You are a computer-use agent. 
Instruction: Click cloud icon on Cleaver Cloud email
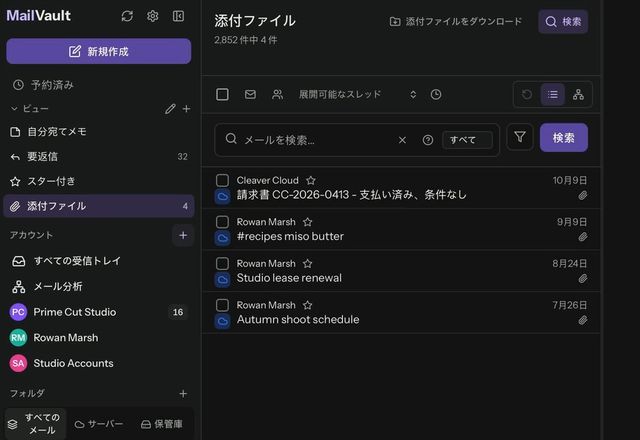[222, 197]
